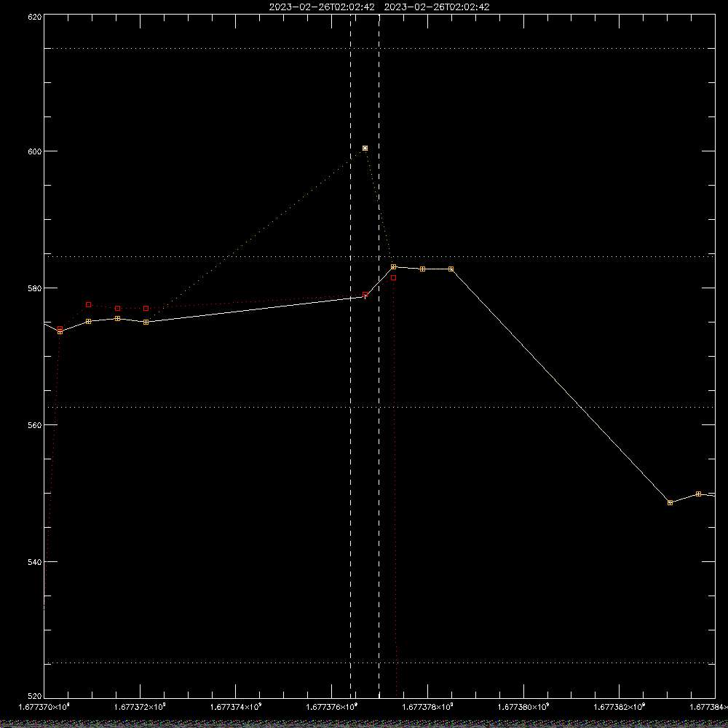Click the x-axis label 1.677378×10⁹
Viewport: 728px width, 728px height.
(427, 707)
